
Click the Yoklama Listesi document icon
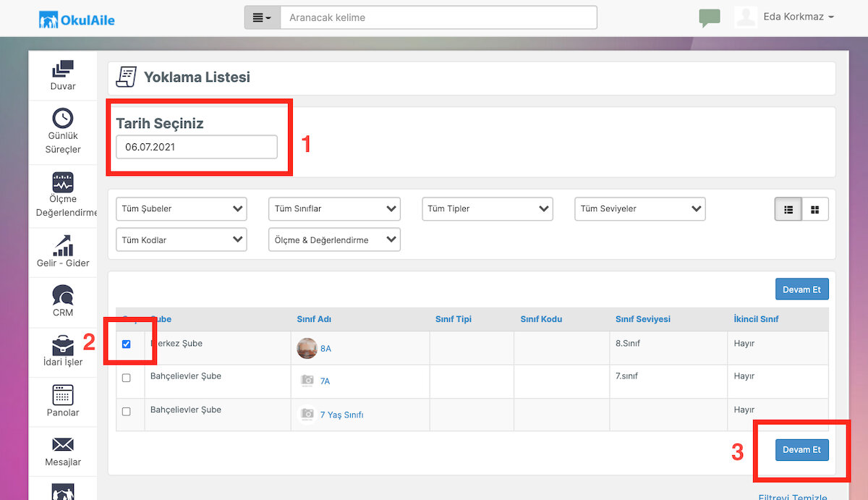click(127, 77)
